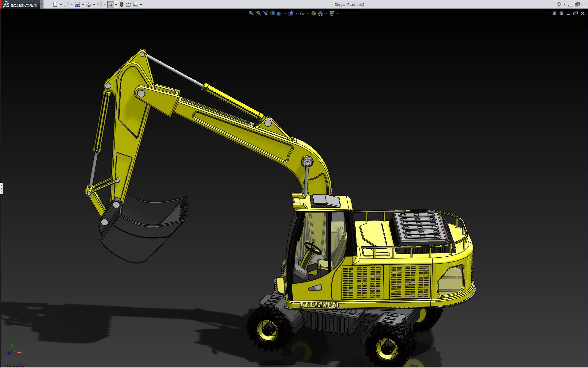
Task: Click the Zoom to Fit magnifier icon
Action: click(251, 13)
